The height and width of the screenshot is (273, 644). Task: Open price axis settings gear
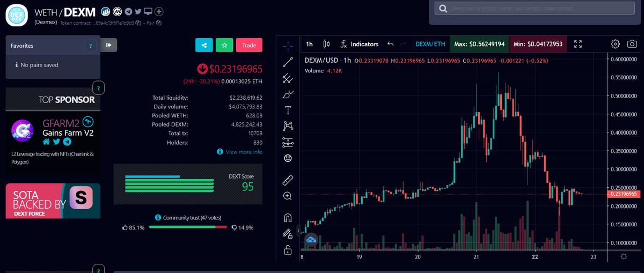point(623,257)
